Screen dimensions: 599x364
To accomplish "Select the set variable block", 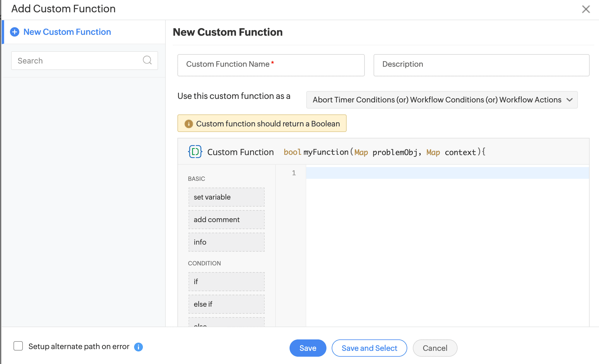I will [226, 197].
